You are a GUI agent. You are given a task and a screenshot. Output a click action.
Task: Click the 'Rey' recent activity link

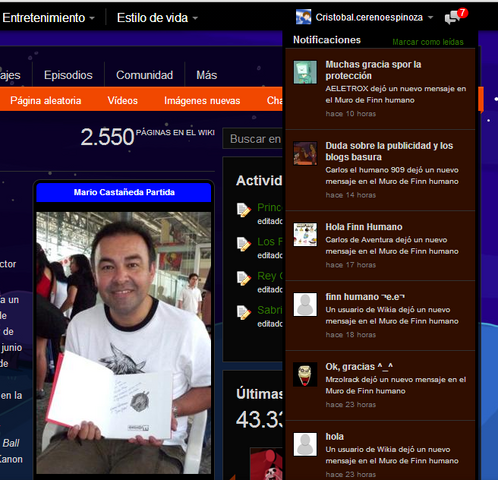pyautogui.click(x=270, y=276)
